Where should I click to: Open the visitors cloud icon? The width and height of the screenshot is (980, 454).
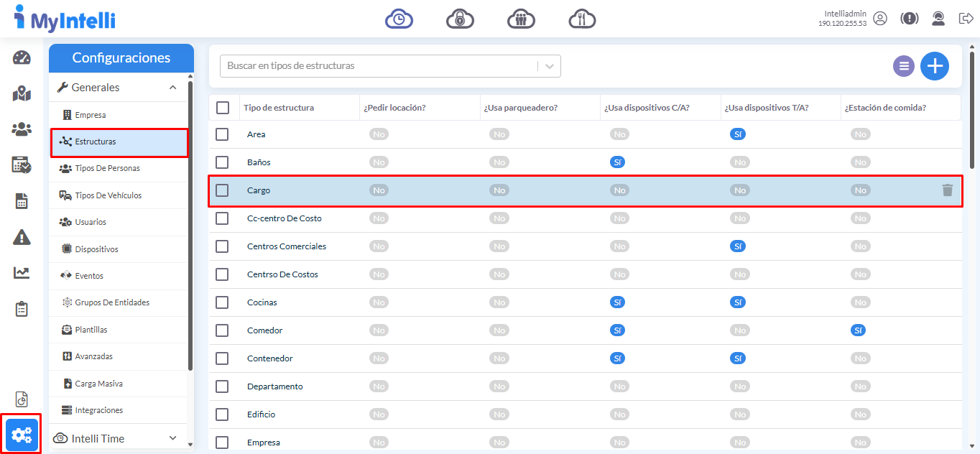(x=521, y=19)
